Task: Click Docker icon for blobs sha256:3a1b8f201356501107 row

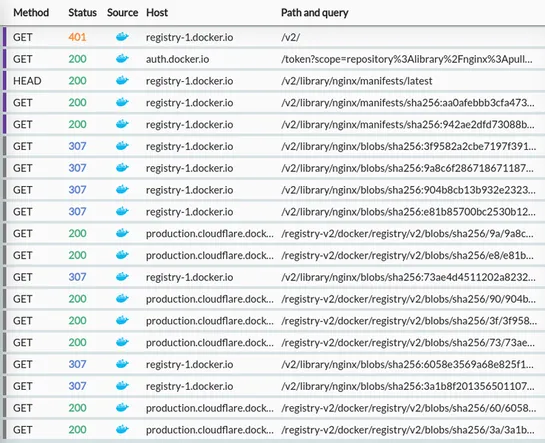Action: point(122,386)
